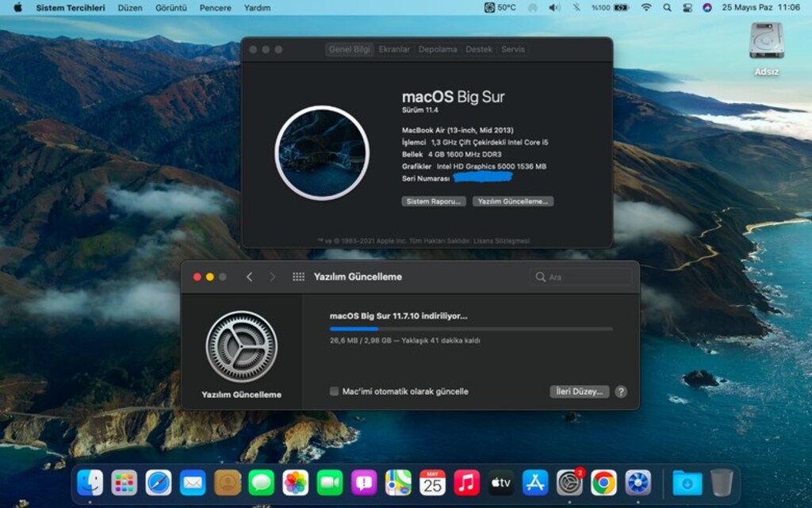This screenshot has height=508, width=812.
Task: Click 'Intel HD Graphics 5000 1536 MB' text
Action: click(x=492, y=166)
